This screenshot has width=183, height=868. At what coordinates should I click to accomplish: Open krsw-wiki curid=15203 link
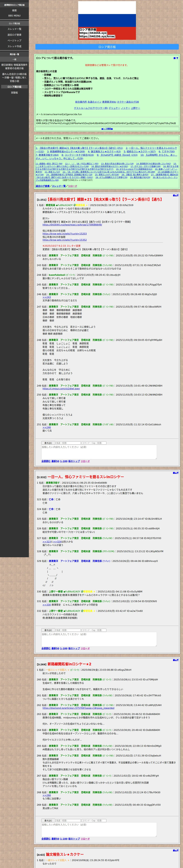pyautogui.click(x=65, y=233)
